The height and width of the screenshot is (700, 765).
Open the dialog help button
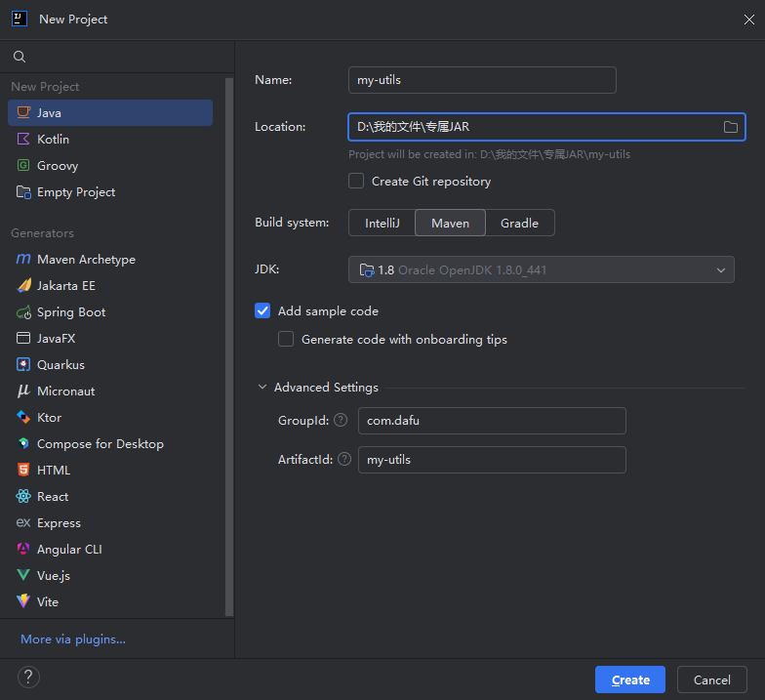click(x=29, y=678)
